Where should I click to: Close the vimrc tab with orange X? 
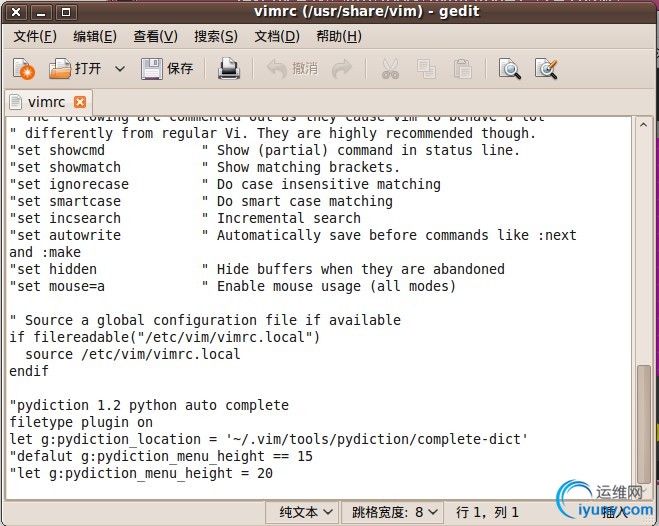(80, 102)
